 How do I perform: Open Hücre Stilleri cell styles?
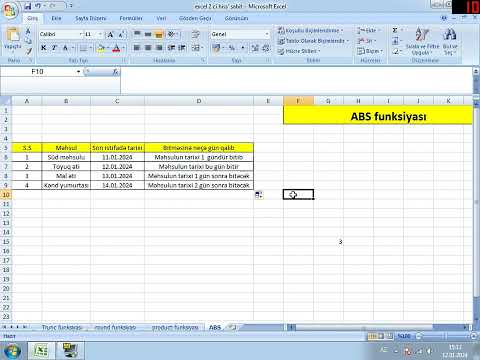[299, 51]
